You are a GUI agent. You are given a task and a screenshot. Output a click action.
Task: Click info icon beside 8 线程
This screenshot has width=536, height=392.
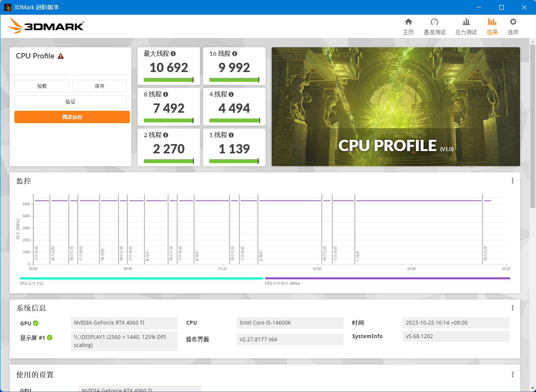point(166,95)
